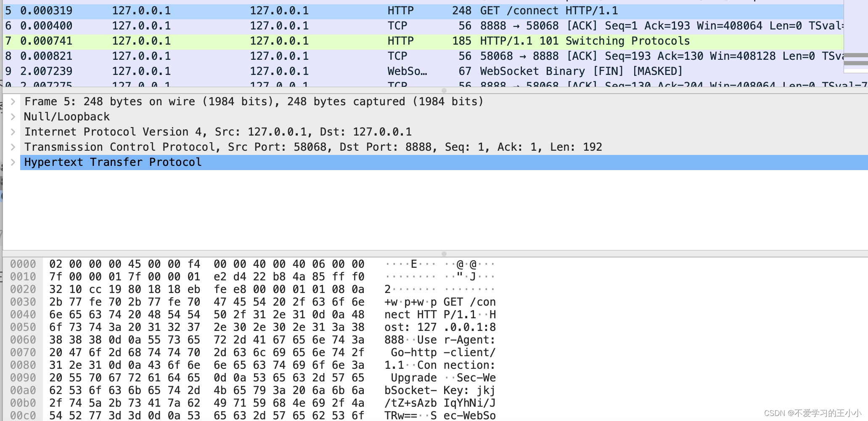Expand Internet Protocol Version 4 node
Screen dimensions: 868x421
(13, 132)
